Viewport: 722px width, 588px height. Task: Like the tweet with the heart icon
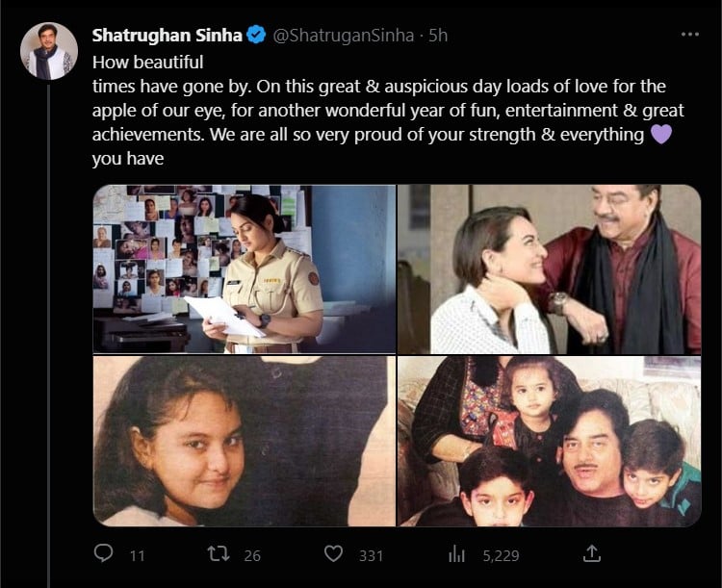click(333, 553)
